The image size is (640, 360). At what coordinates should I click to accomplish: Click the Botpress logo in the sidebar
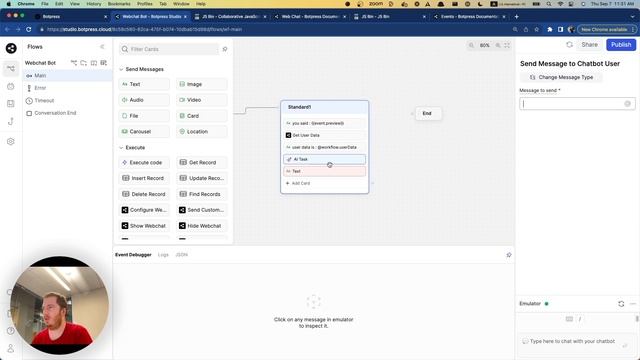tap(11, 48)
